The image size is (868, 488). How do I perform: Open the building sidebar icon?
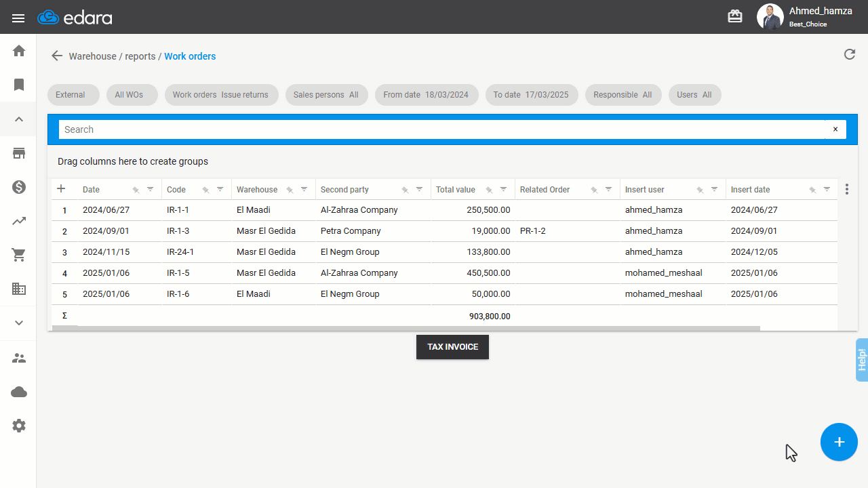19,289
